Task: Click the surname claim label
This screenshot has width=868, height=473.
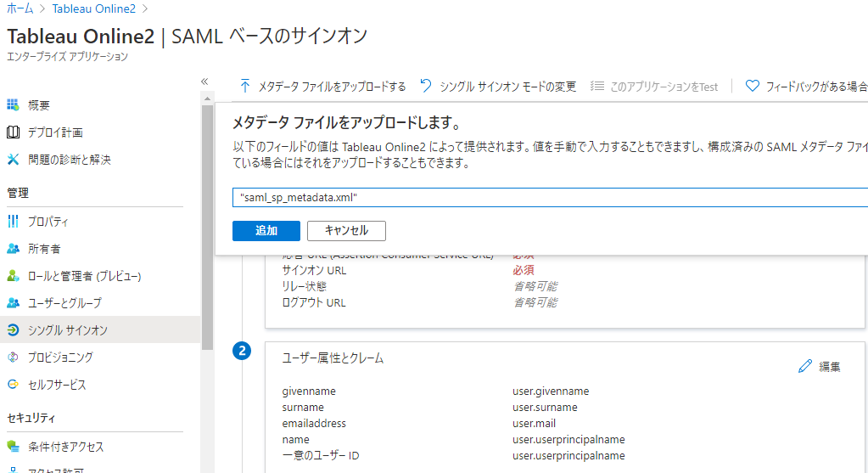Action: 303,407
